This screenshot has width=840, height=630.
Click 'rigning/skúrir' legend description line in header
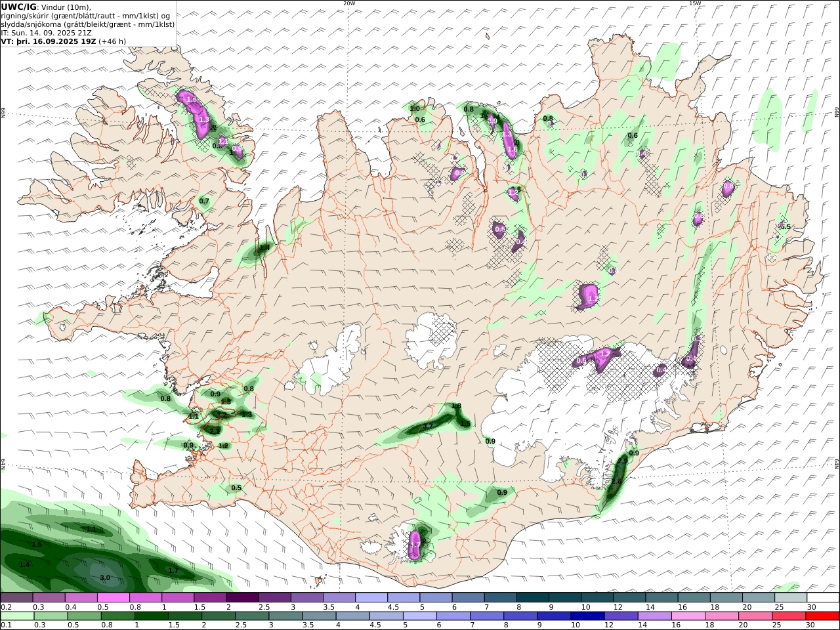[x=86, y=15]
